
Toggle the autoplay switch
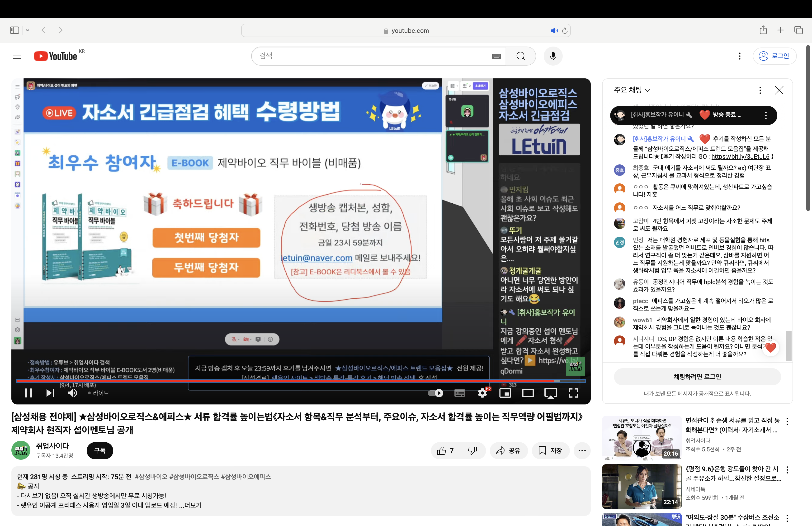coord(436,393)
